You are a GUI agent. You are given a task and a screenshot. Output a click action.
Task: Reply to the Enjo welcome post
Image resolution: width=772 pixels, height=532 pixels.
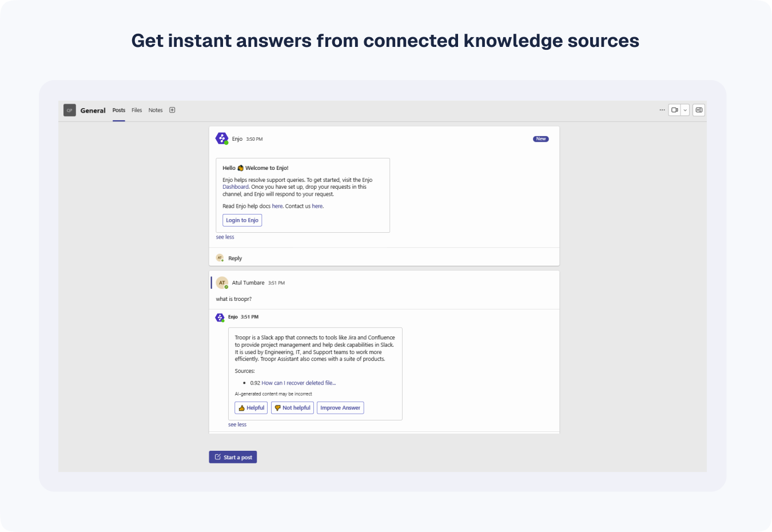pos(235,259)
